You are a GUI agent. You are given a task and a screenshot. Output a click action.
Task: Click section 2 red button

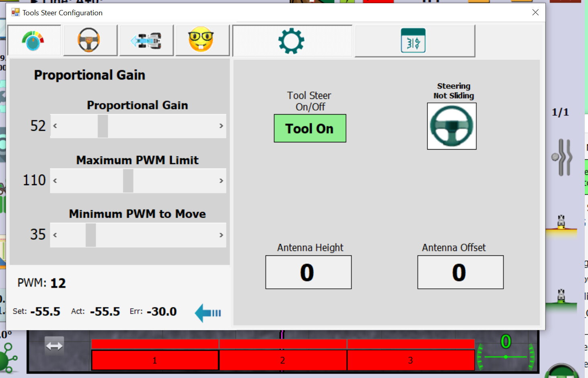click(x=282, y=360)
